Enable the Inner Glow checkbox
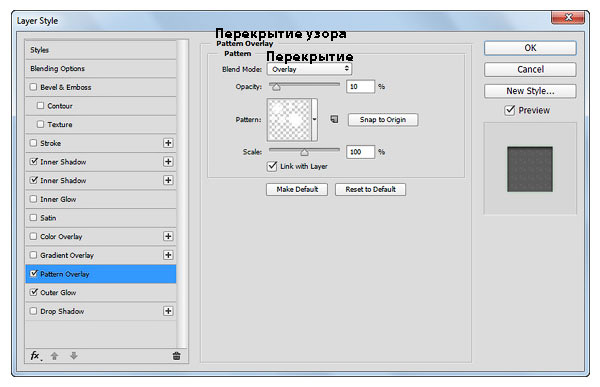Viewport: 600px width, 387px height. pos(34,199)
